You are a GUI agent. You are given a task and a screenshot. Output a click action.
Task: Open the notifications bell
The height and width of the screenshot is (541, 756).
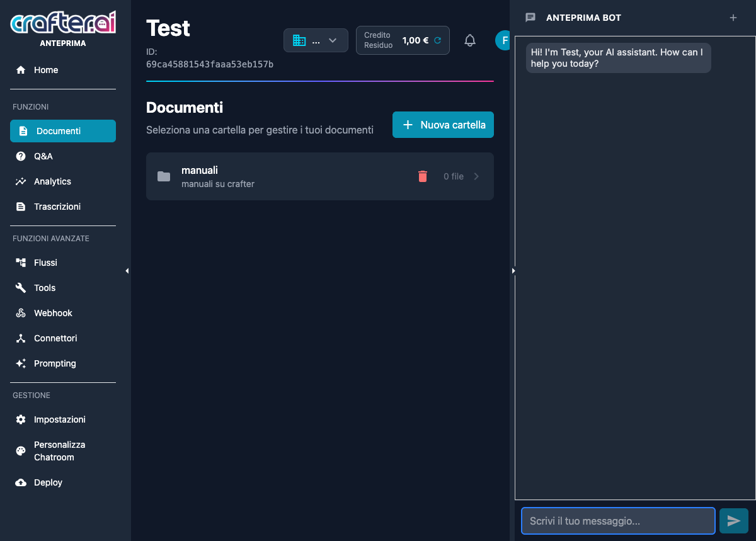click(x=470, y=40)
